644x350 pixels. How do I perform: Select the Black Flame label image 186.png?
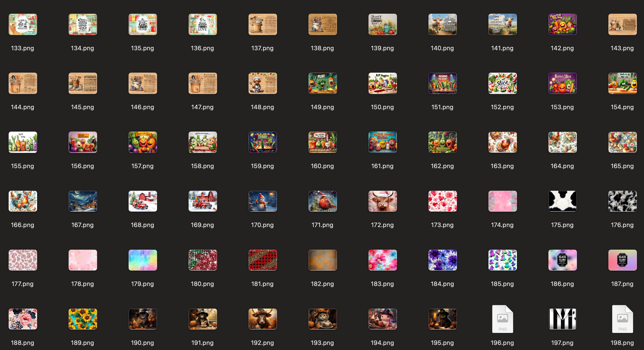pos(562,260)
